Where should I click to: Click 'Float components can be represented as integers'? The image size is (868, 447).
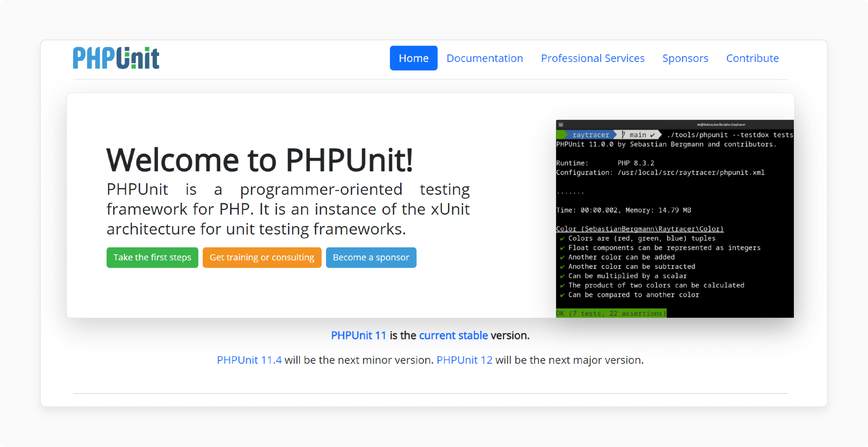[660, 248]
